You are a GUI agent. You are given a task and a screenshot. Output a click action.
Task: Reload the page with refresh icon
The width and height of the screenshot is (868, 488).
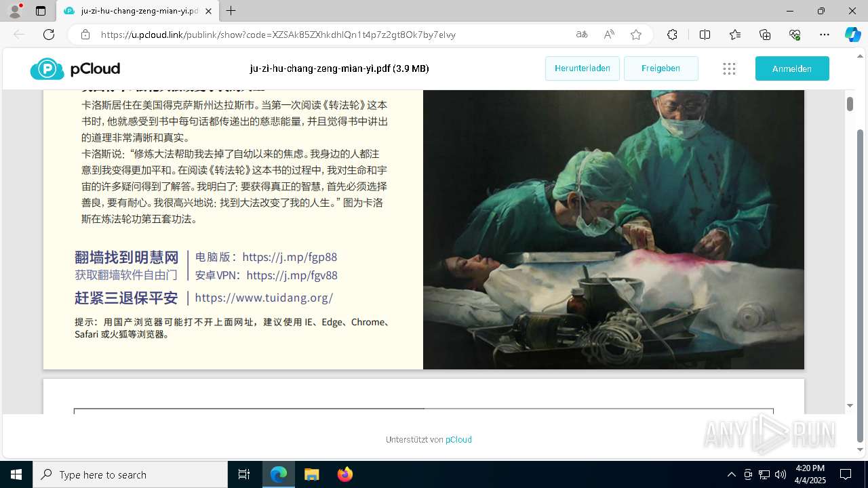(49, 35)
